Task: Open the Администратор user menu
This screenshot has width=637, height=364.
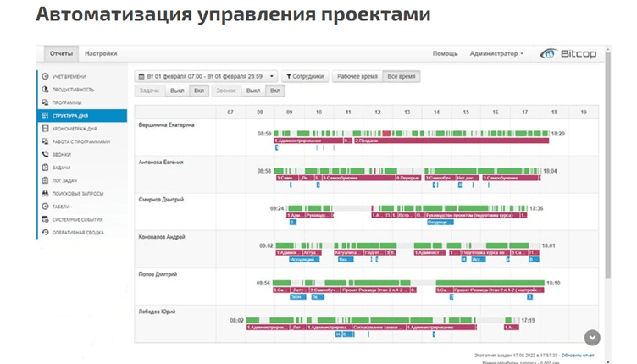Action: point(496,53)
